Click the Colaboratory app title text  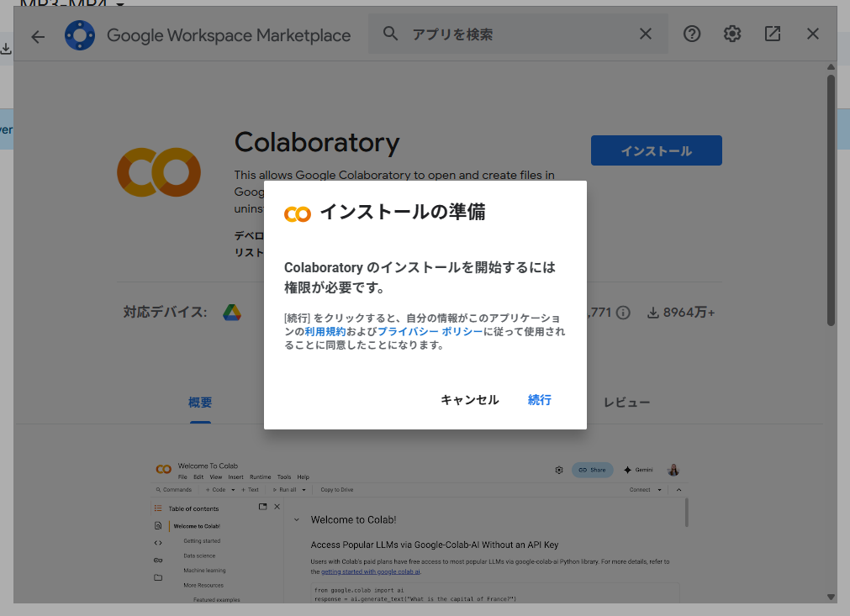[x=317, y=143]
